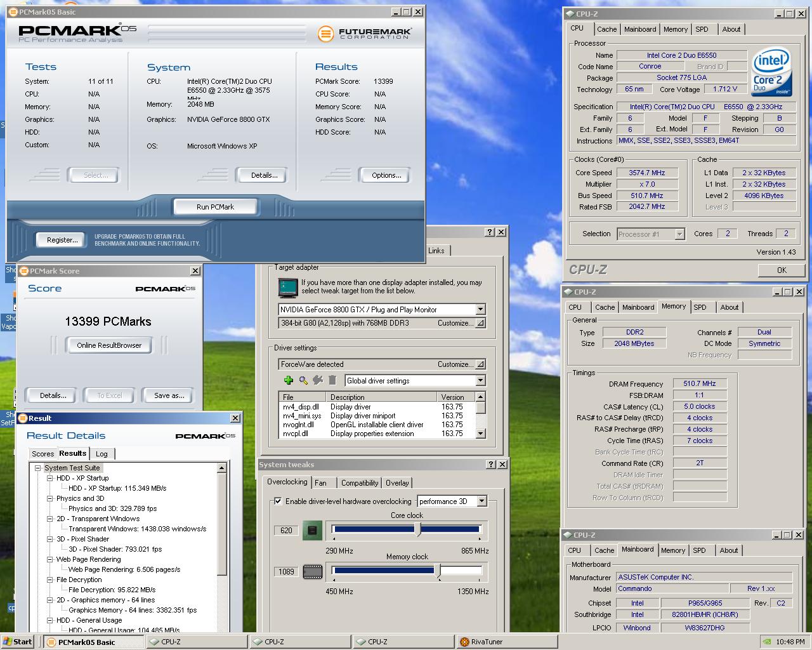Image resolution: width=812 pixels, height=650 pixels.
Task: Select the nv4_disp.dll driver row
Action: click(x=377, y=407)
